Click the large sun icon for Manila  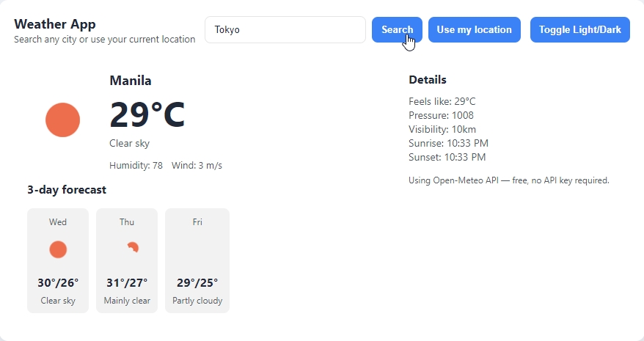62,120
